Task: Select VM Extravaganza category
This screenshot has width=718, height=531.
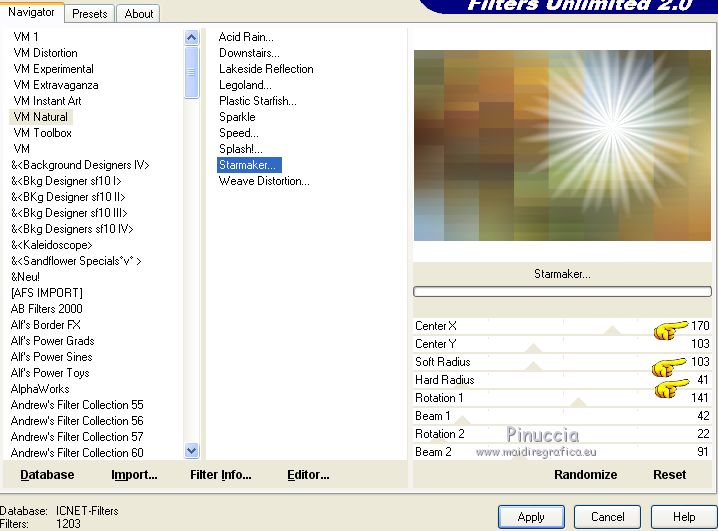Action: (x=56, y=85)
